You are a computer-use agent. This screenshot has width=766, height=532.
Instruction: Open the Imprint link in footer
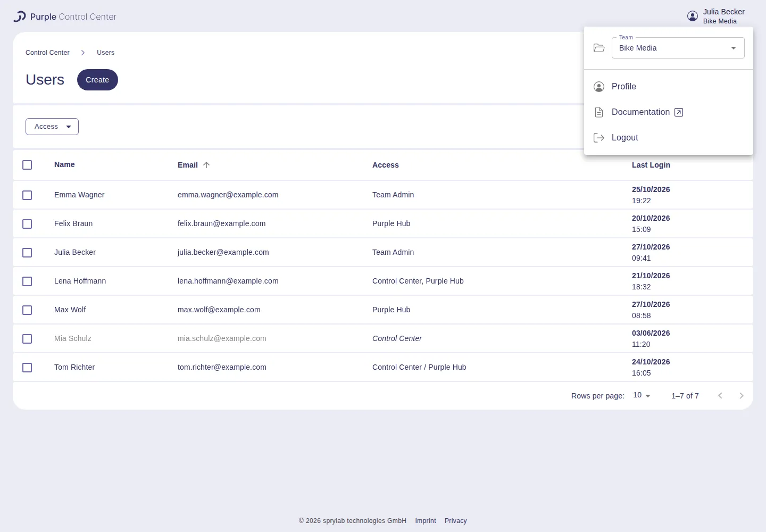(x=426, y=521)
